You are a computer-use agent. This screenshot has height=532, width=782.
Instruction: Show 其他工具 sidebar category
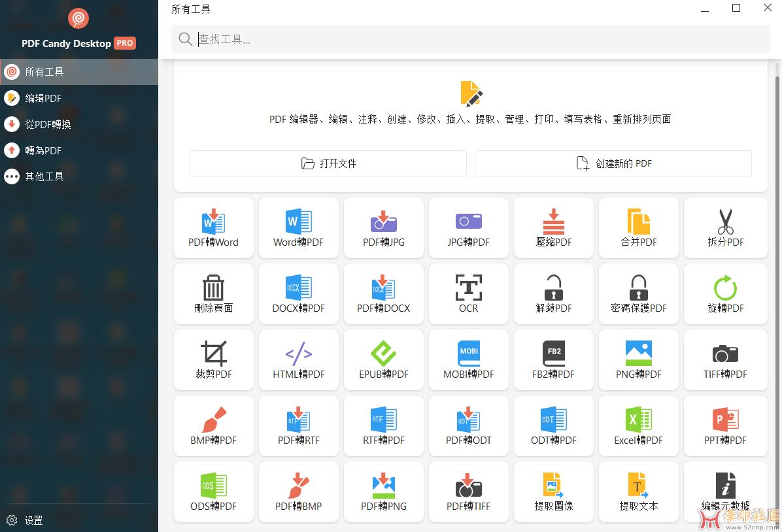(79, 176)
